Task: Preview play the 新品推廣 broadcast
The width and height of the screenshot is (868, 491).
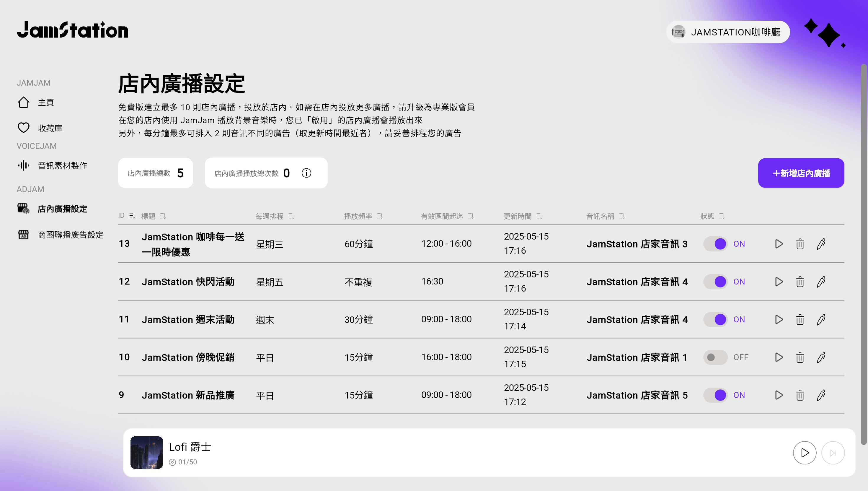Action: (x=779, y=395)
